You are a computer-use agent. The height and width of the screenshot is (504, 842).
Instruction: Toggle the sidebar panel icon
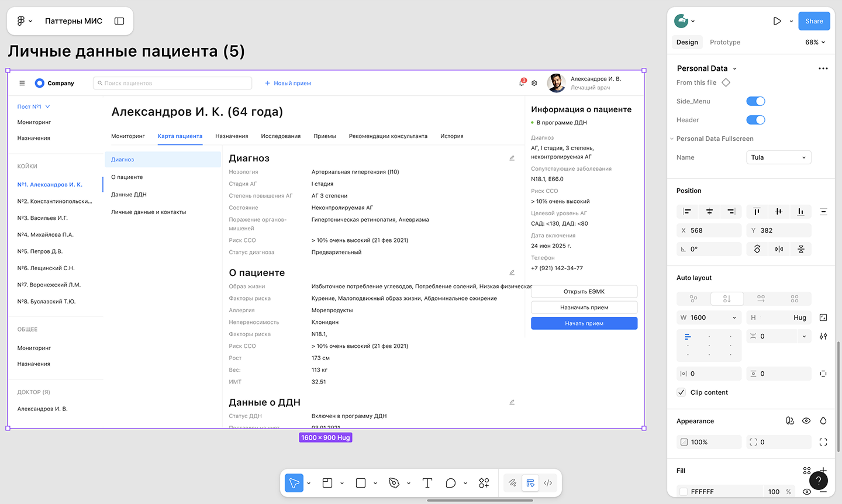[x=119, y=21]
